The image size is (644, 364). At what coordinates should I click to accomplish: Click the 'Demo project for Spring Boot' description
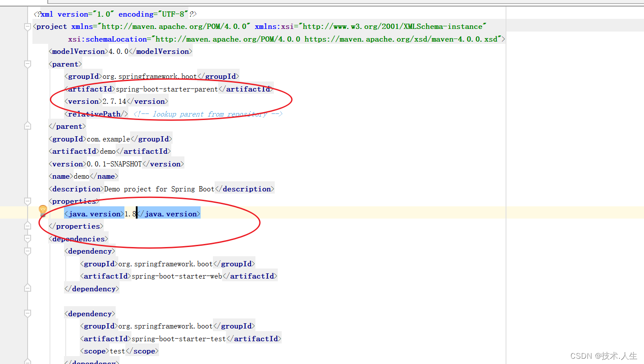pyautogui.click(x=159, y=189)
